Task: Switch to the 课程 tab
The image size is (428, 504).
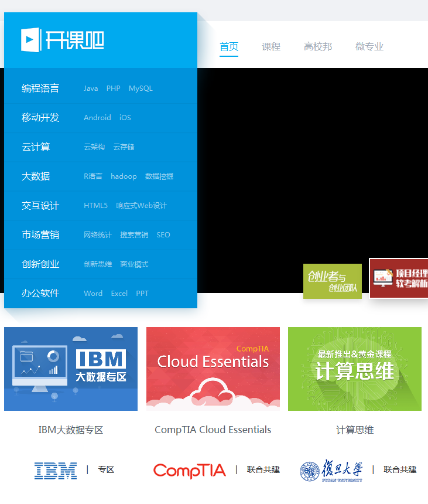Action: click(x=271, y=47)
